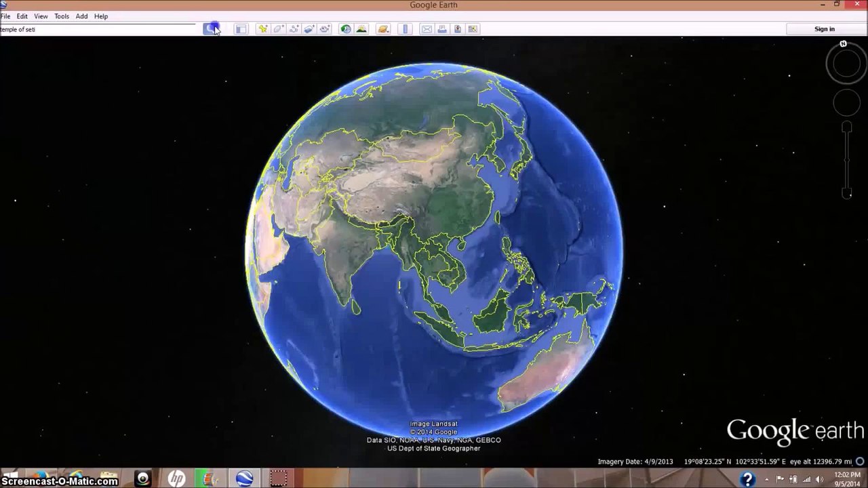Click the Email envelope icon
The height and width of the screenshot is (488, 868).
(427, 29)
